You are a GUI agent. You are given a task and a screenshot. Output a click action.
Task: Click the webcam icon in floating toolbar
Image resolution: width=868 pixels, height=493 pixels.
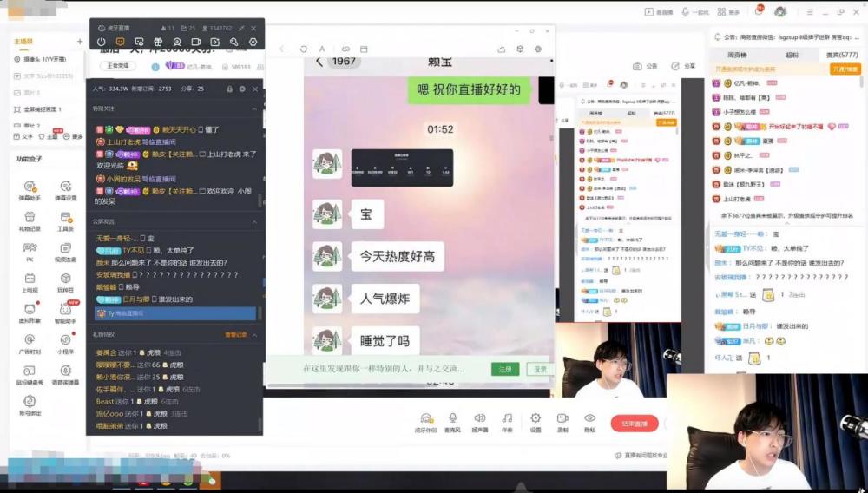(x=176, y=42)
